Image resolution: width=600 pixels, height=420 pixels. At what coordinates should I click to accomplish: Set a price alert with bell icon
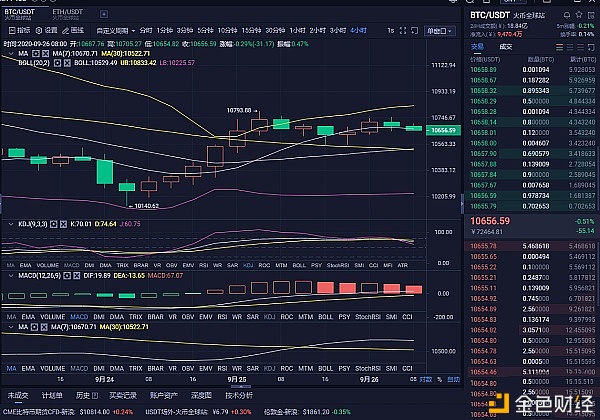tap(567, 15)
